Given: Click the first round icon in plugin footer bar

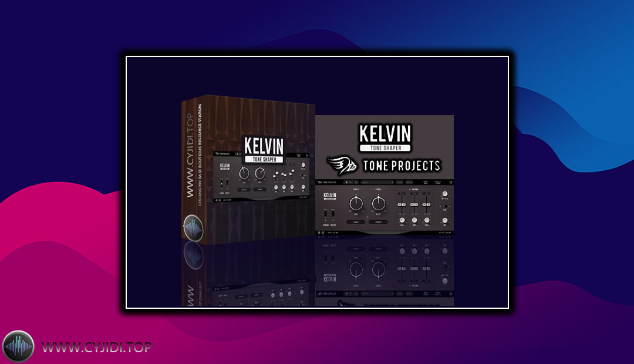Looking at the screenshot, I should pos(319,232).
